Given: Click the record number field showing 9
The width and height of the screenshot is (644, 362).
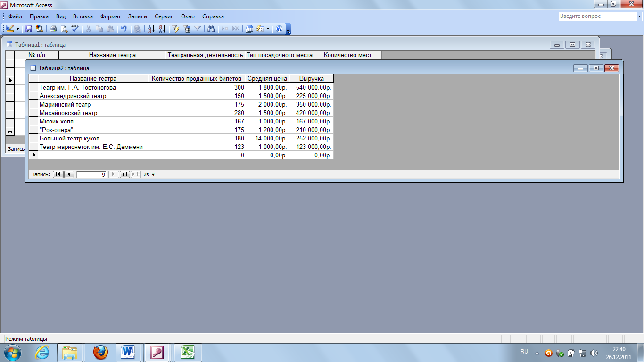Looking at the screenshot, I should [x=91, y=174].
